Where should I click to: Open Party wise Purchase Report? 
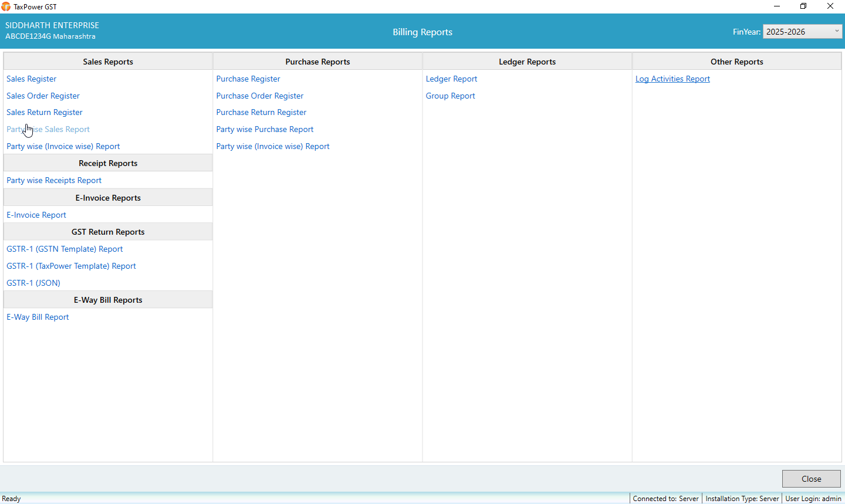(265, 129)
